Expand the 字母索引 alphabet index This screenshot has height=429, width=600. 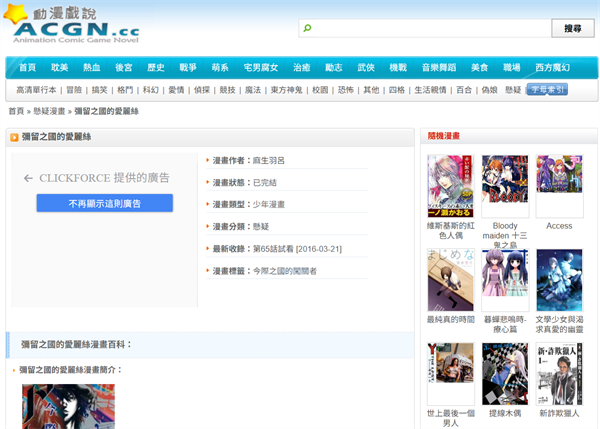pos(548,90)
